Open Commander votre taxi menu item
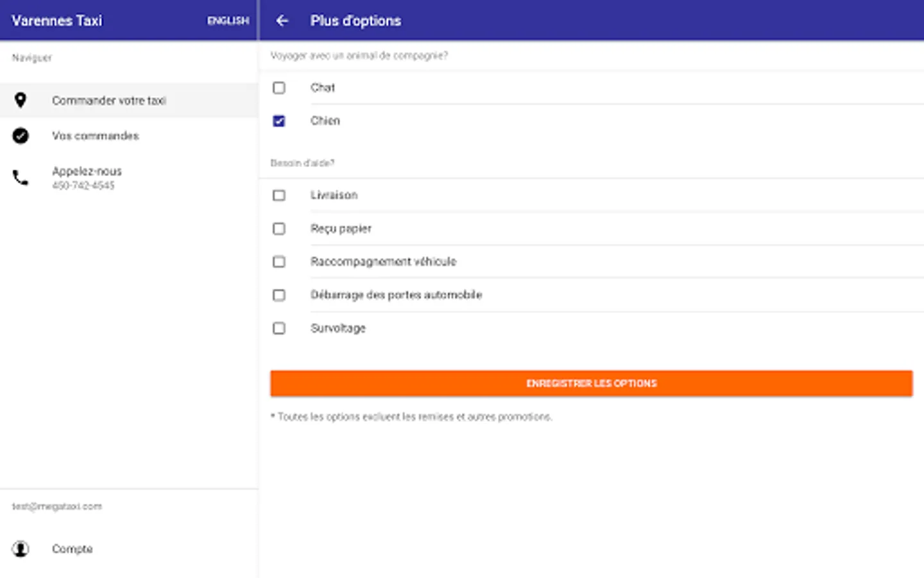The width and height of the screenshot is (924, 578). (x=109, y=101)
